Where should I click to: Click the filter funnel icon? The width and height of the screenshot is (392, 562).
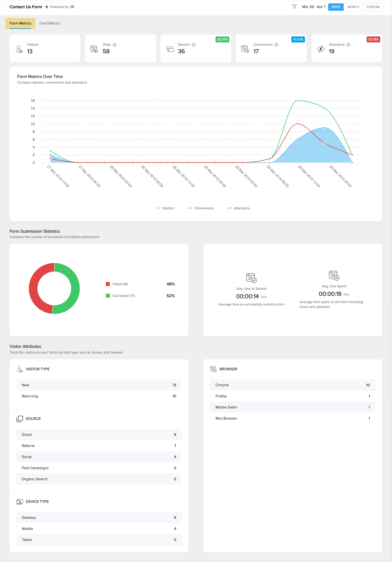pyautogui.click(x=294, y=7)
